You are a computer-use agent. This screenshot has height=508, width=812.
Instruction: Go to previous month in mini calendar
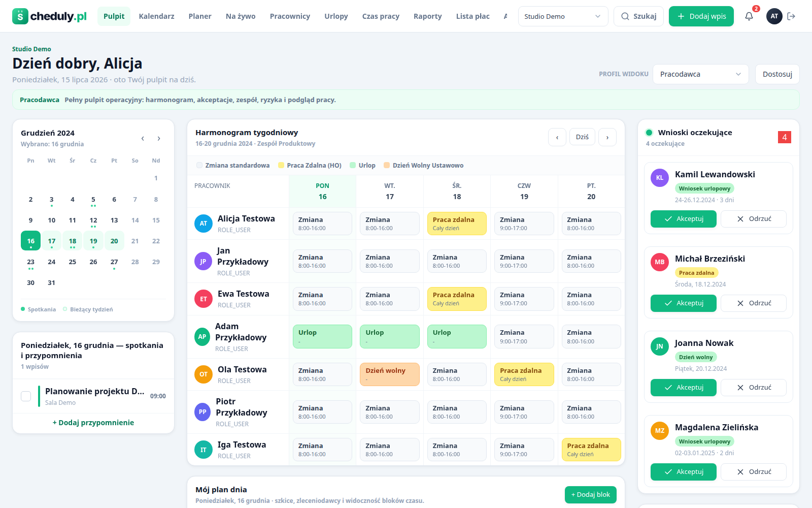[x=143, y=138]
